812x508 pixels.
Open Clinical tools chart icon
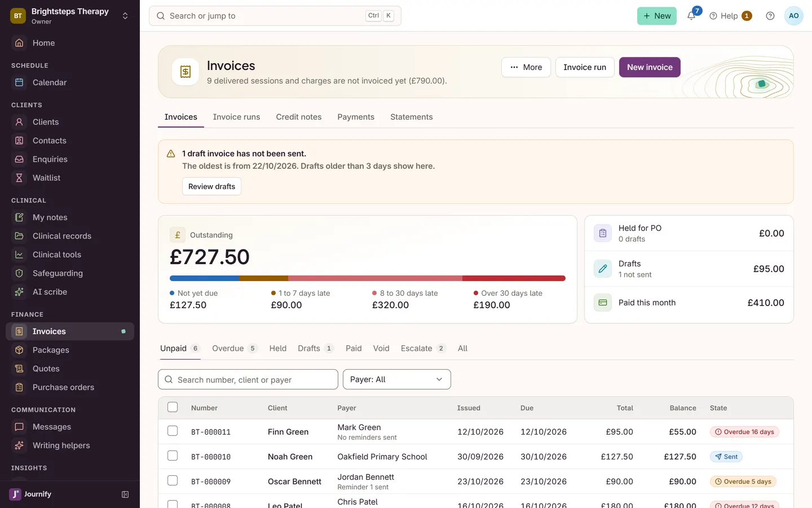[x=19, y=255]
